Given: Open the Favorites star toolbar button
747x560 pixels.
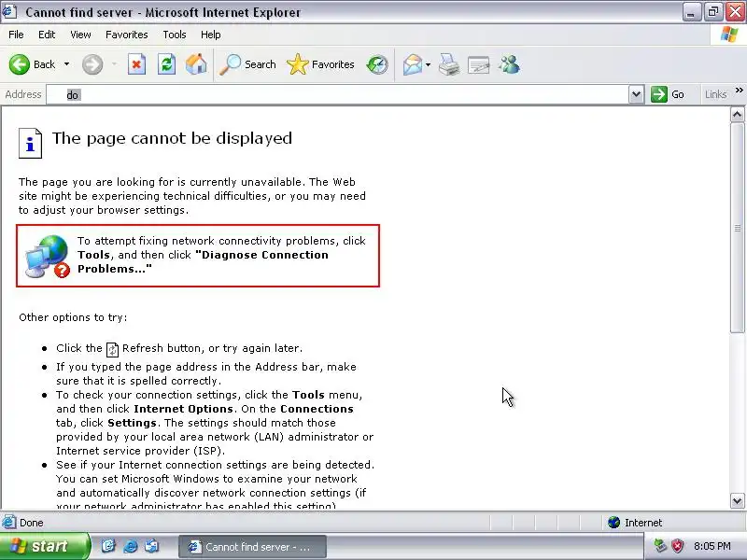Looking at the screenshot, I should point(320,64).
